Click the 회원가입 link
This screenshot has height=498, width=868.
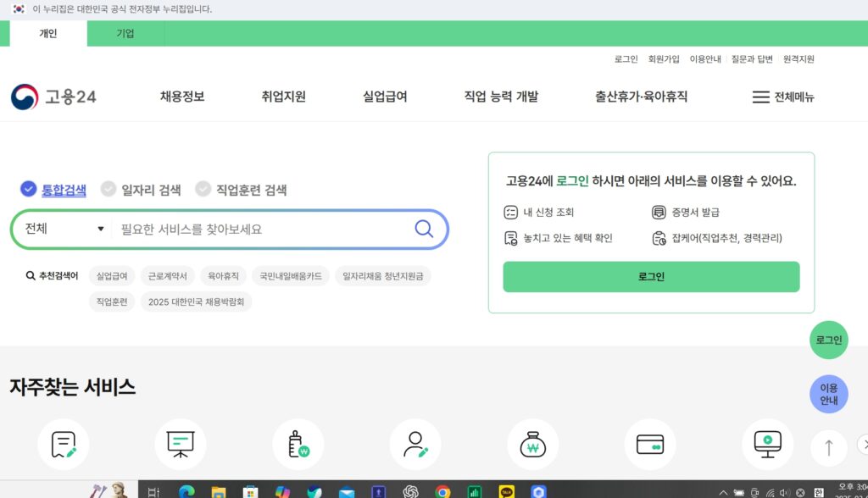tap(664, 59)
